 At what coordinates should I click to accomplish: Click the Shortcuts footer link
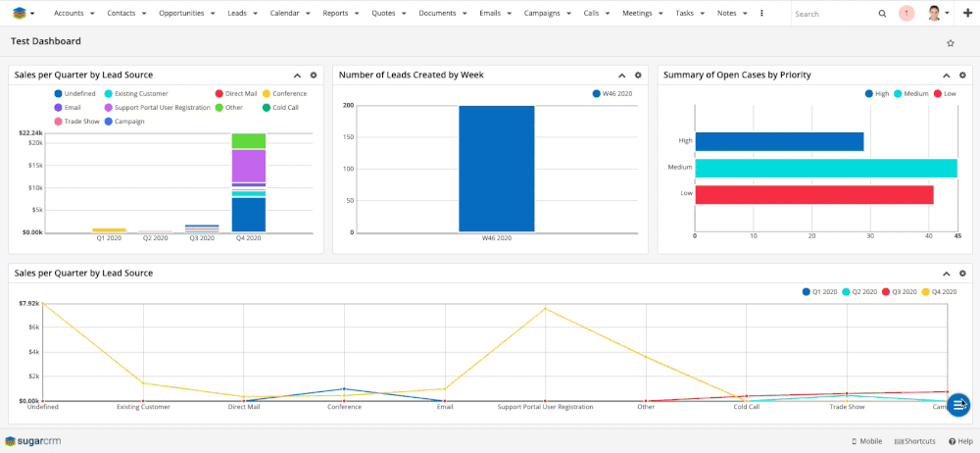[x=914, y=441]
